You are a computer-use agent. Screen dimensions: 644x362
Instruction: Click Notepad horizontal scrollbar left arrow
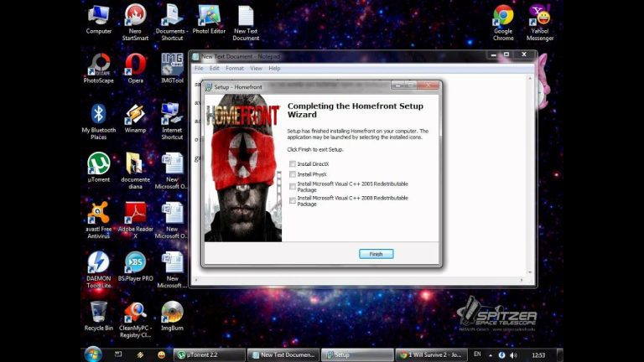click(x=196, y=280)
